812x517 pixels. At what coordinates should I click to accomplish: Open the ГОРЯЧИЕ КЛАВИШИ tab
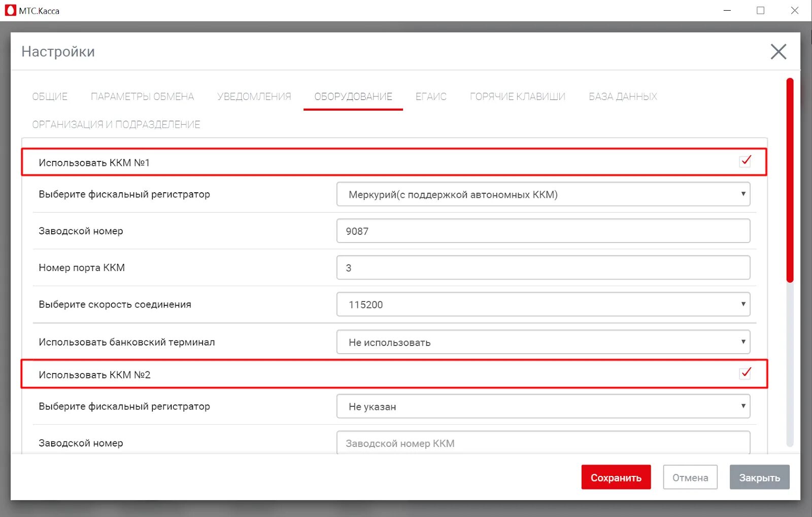[x=518, y=96]
